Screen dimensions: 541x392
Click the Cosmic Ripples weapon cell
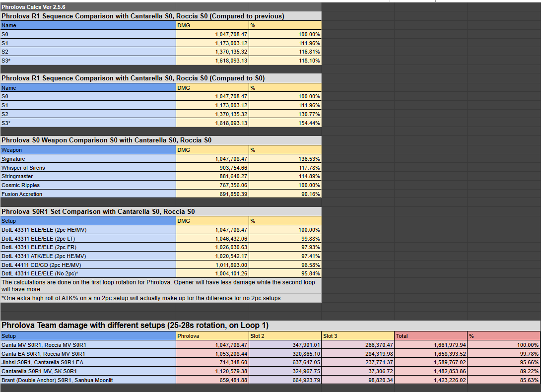88,185
